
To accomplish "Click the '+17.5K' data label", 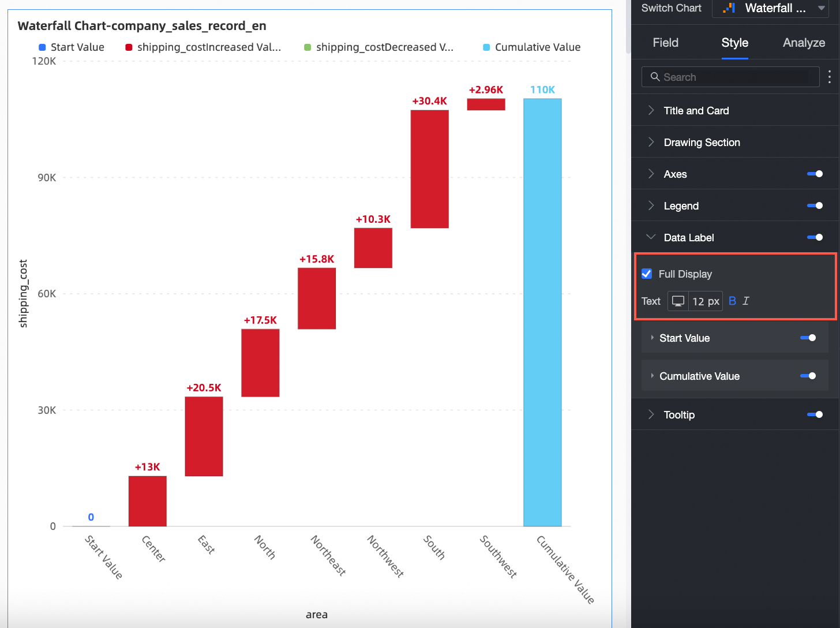I will 260,320.
